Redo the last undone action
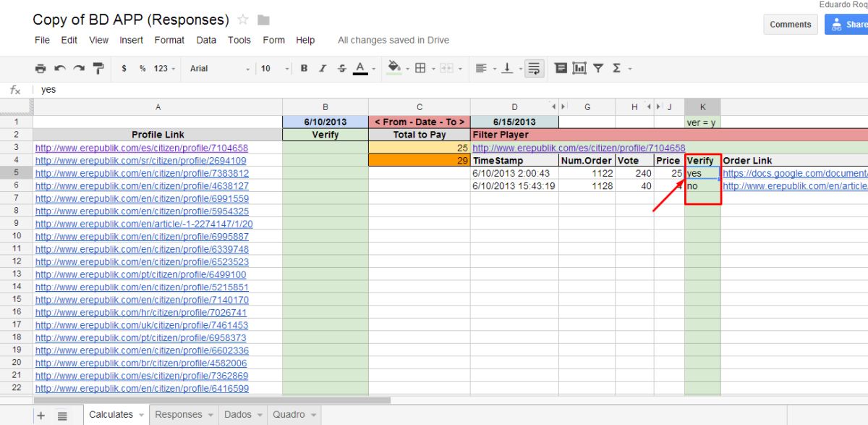The image size is (868, 425). 79,68
